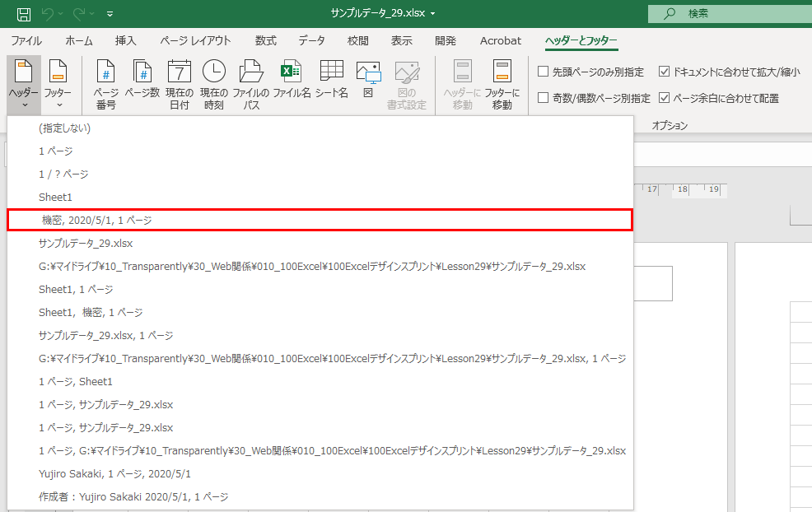Uncheck ページ余白に合わせて配置

pyautogui.click(x=664, y=97)
